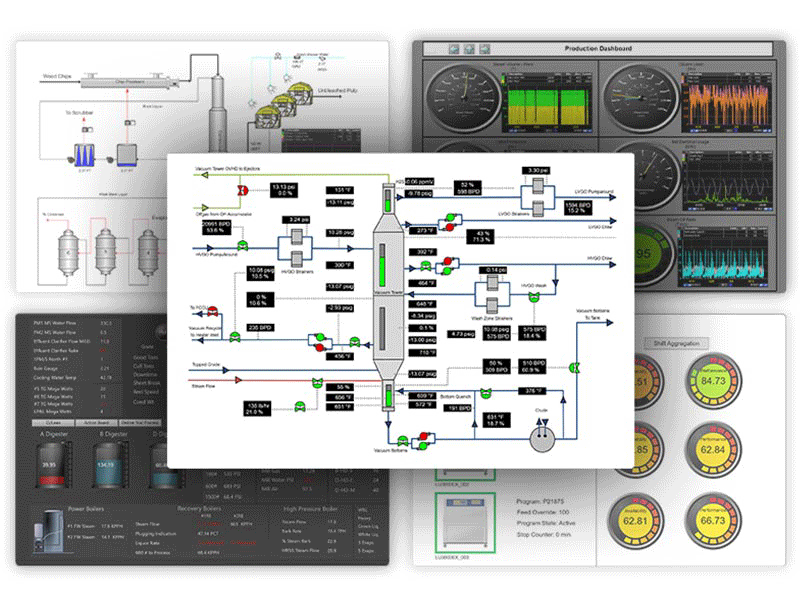Image resolution: width=800 pixels, height=604 pixels.
Task: Open the green and yellow bar trend chart
Action: point(547,101)
